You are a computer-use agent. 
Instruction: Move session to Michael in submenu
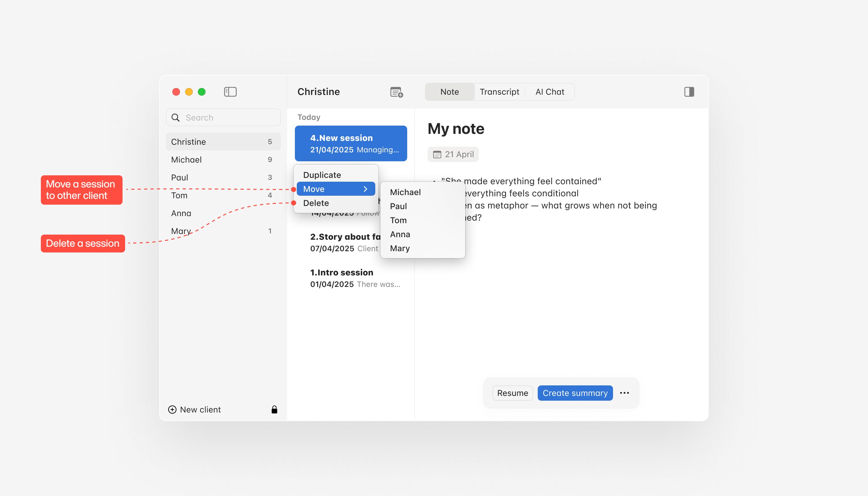pos(405,192)
